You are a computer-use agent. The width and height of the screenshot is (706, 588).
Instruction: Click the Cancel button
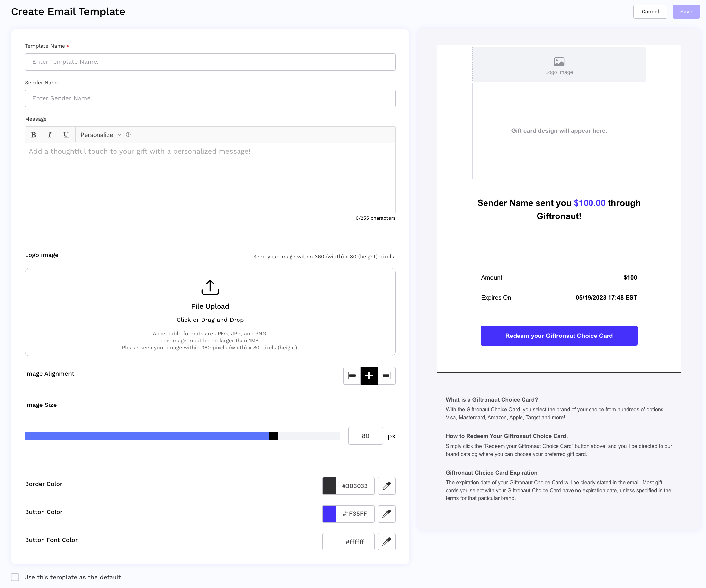pyautogui.click(x=650, y=12)
